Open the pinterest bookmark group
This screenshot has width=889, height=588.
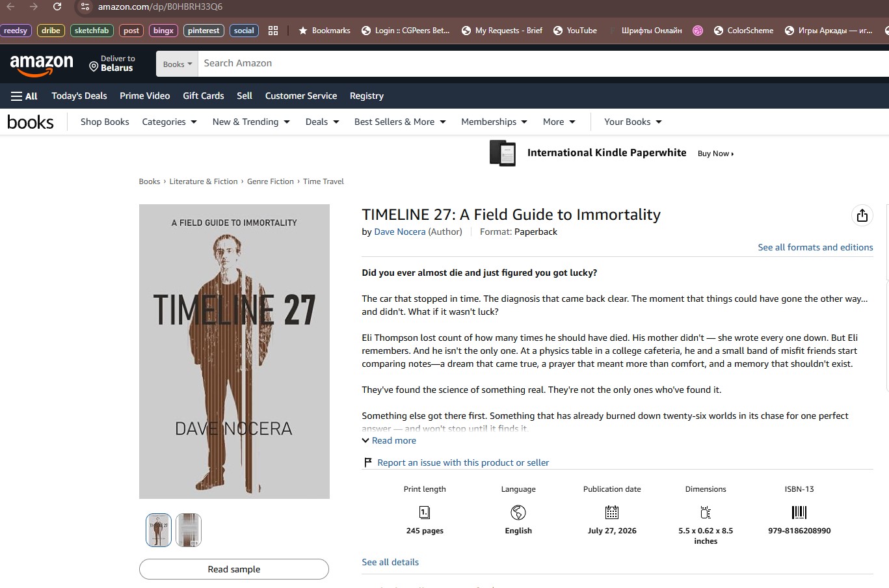[x=204, y=31]
